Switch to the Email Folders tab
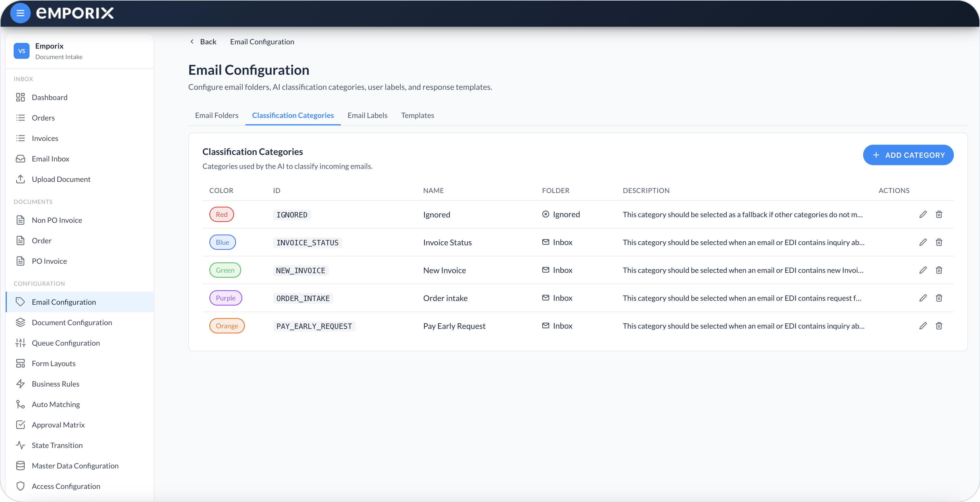980x502 pixels. click(x=217, y=115)
